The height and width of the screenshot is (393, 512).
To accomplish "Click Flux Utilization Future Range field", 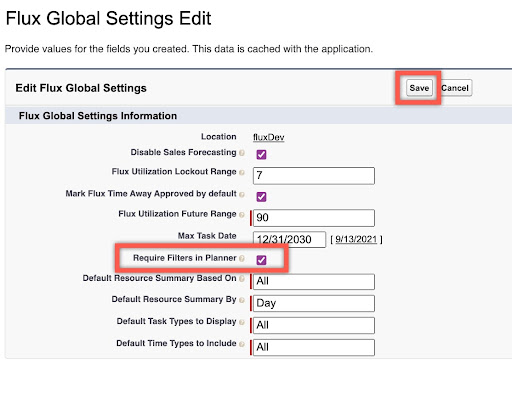I will pyautogui.click(x=314, y=218).
